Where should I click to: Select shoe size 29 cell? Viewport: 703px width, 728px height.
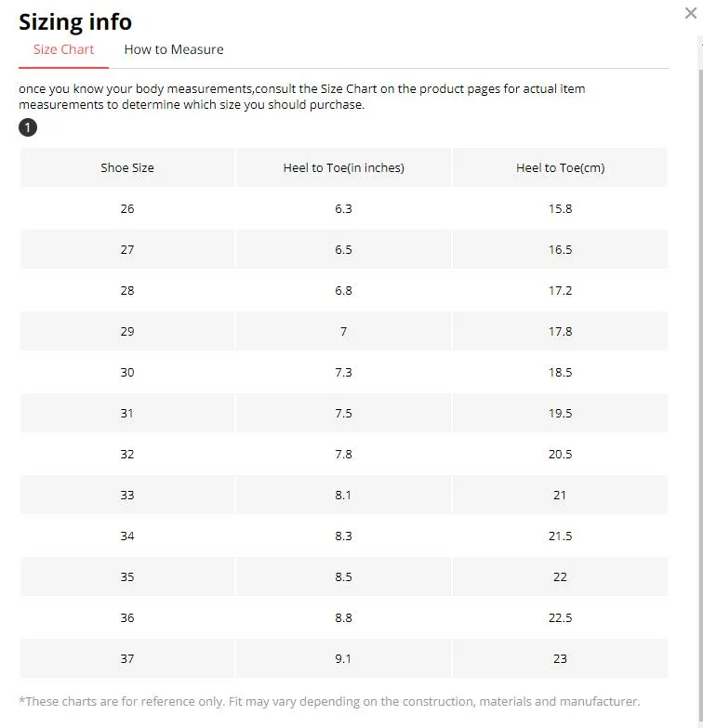(x=127, y=332)
